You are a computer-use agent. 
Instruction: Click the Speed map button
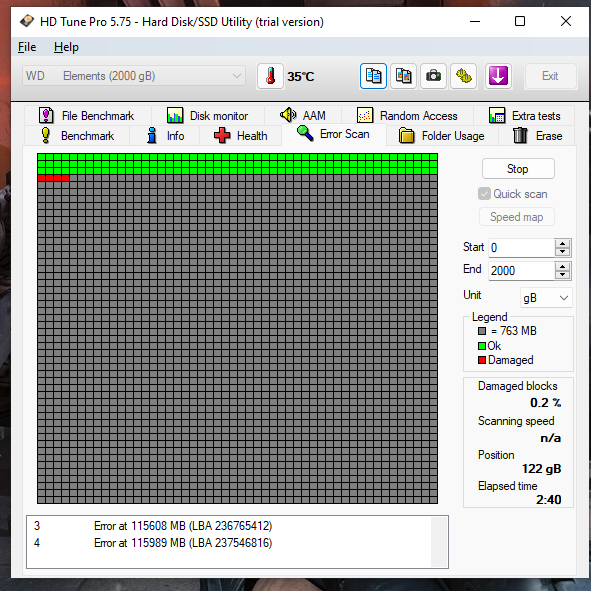(x=516, y=217)
